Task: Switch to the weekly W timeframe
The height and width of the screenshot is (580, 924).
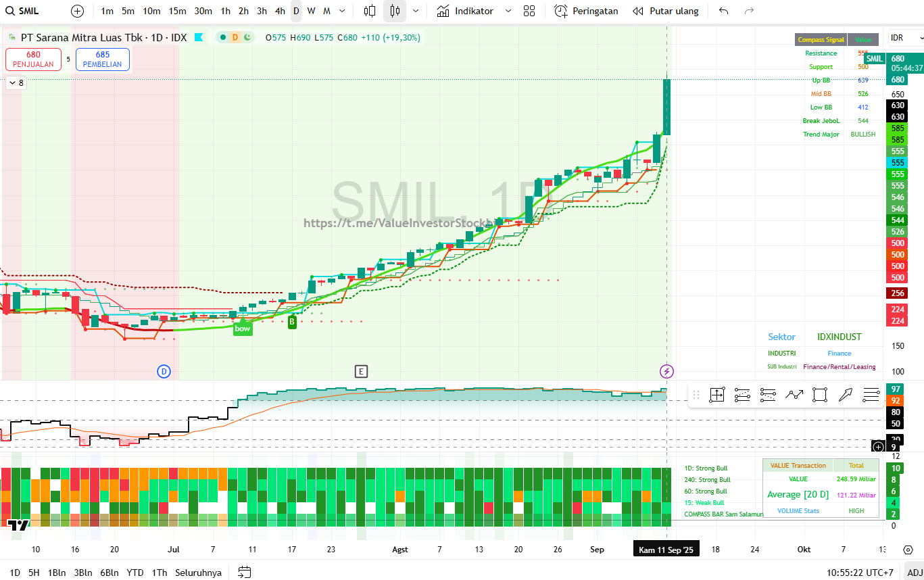Action: pyautogui.click(x=311, y=11)
